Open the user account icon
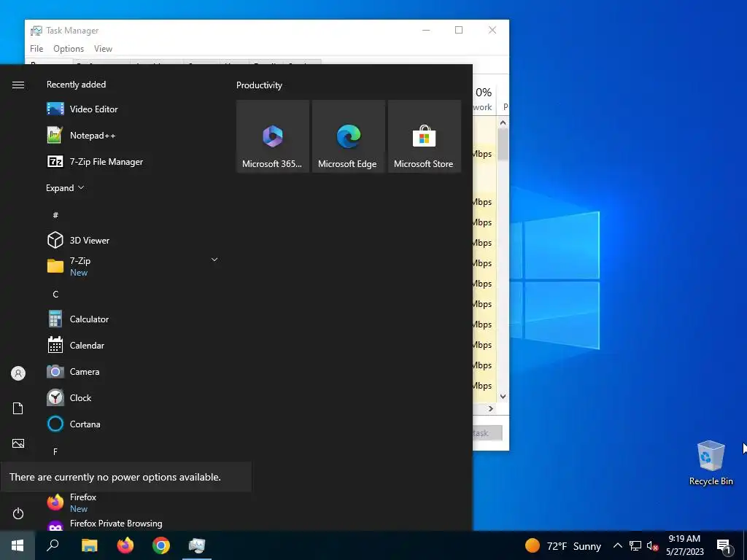 (18, 373)
